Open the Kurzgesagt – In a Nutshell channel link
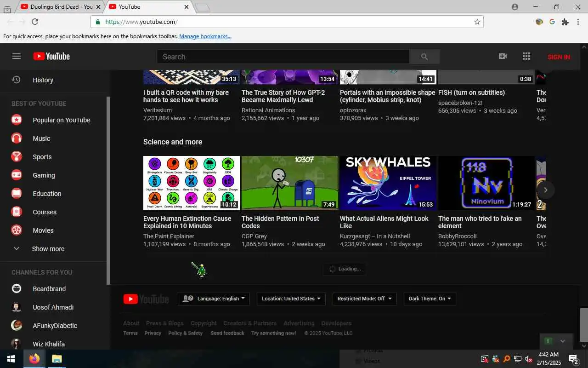Image resolution: width=588 pixels, height=368 pixels. 375,236
